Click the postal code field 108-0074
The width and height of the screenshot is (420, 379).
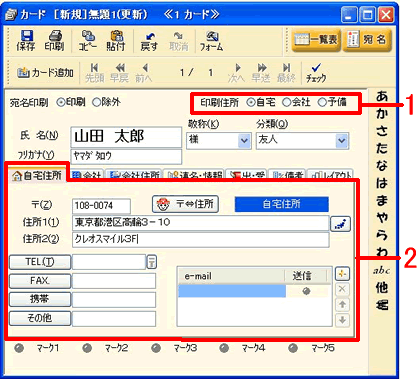point(101,206)
